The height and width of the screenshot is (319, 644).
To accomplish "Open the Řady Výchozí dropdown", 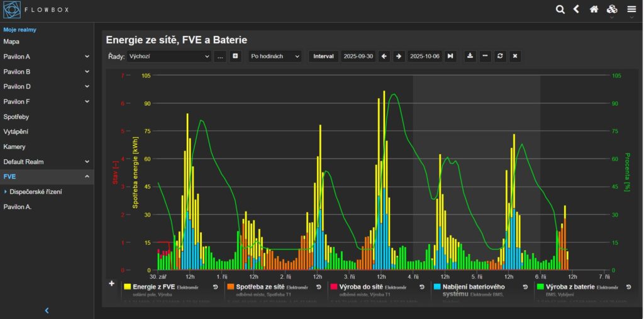I will pos(169,56).
